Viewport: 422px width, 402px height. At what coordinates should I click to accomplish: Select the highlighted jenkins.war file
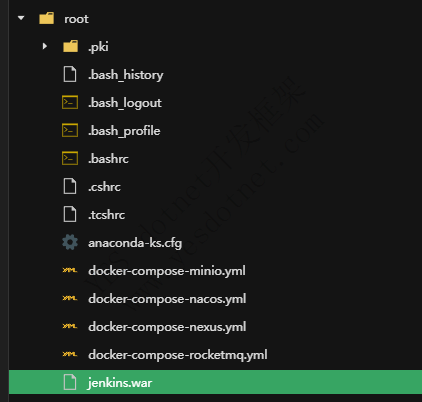tap(215, 382)
